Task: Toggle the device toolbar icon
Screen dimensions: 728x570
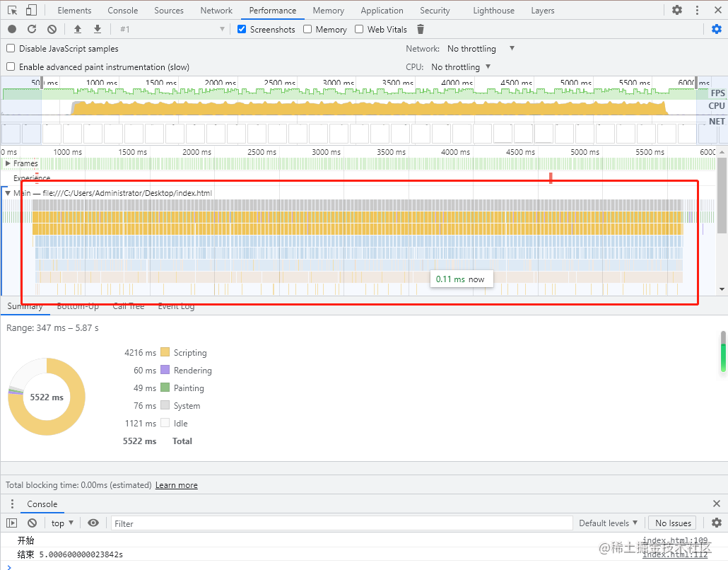Action: 31,11
